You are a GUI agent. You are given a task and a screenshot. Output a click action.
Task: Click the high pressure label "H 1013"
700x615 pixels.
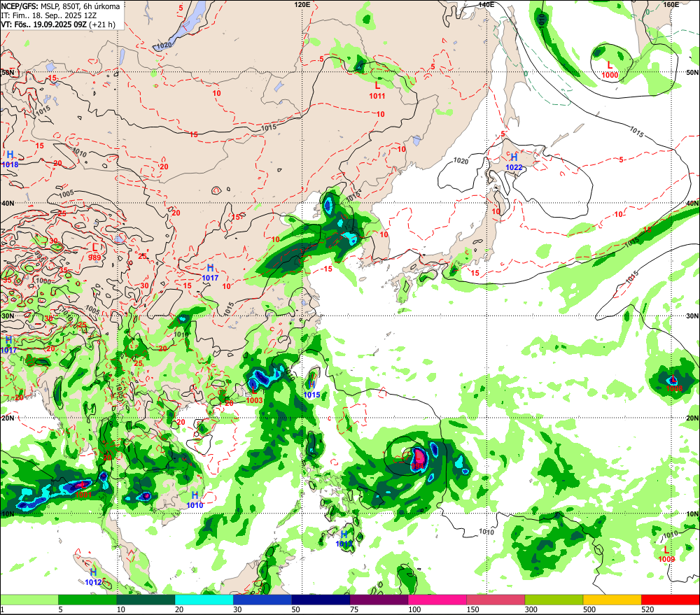(344, 539)
